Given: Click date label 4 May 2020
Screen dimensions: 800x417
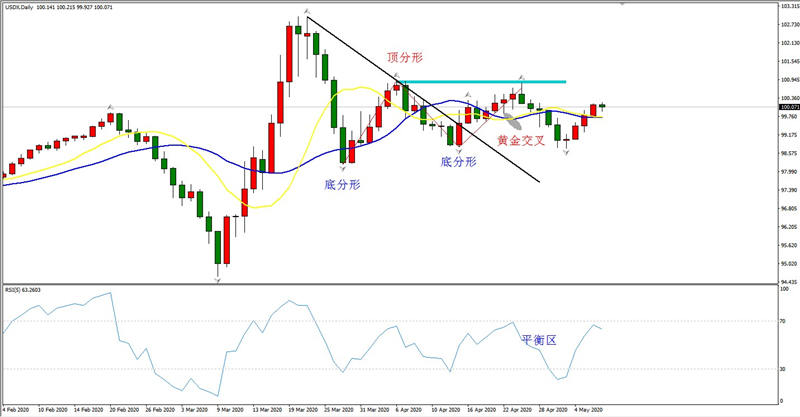Looking at the screenshot, I should coord(589,410).
